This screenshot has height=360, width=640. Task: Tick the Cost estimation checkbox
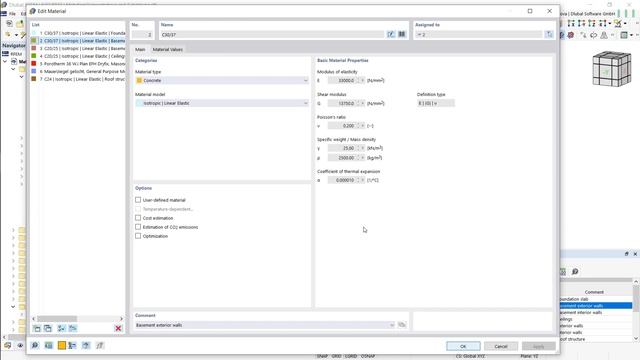pyautogui.click(x=138, y=218)
